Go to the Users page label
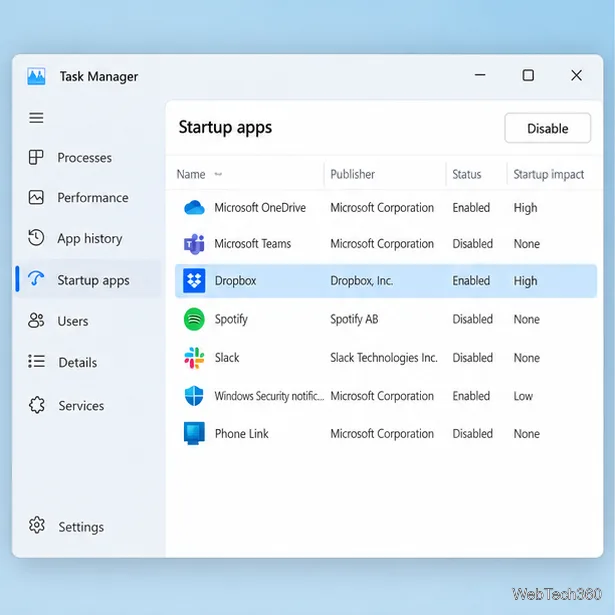 point(73,321)
